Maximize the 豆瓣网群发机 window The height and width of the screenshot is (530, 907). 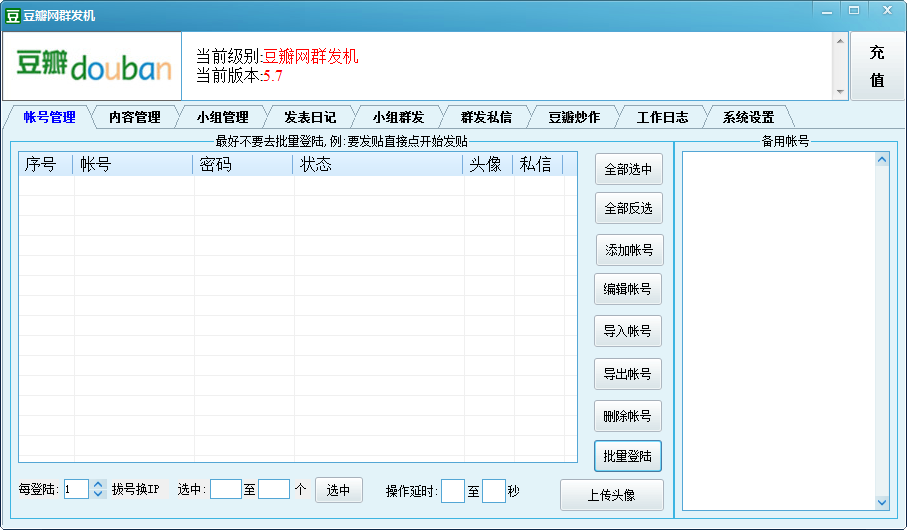(x=854, y=11)
